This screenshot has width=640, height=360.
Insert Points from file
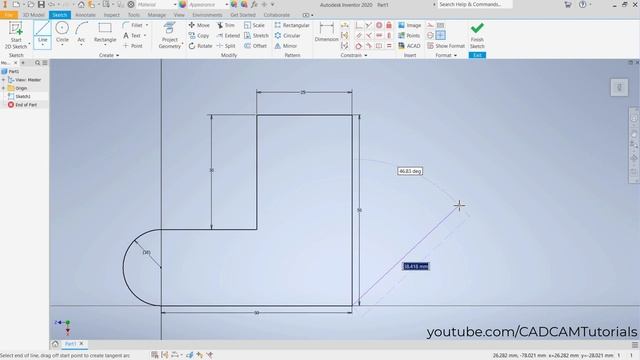pyautogui.click(x=409, y=36)
